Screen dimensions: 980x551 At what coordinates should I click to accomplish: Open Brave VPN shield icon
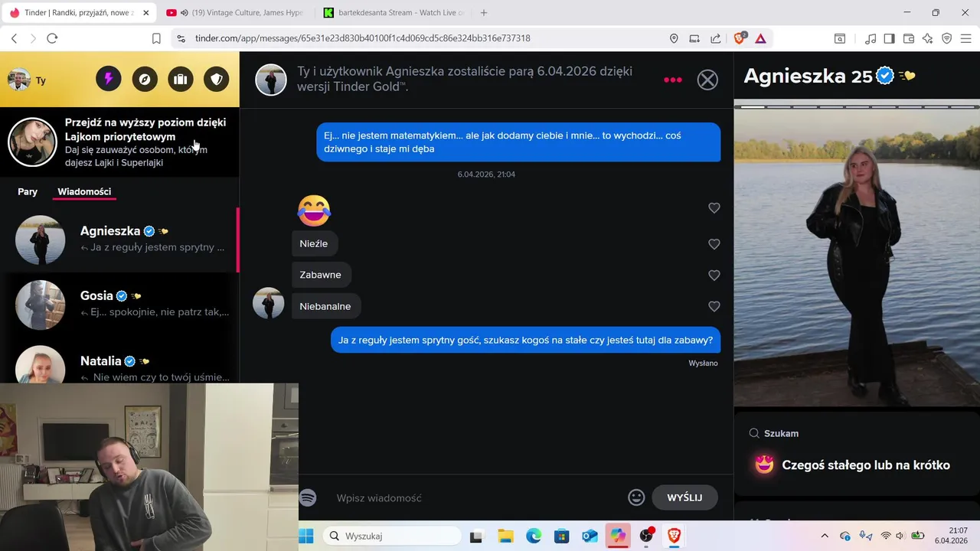pyautogui.click(x=946, y=38)
